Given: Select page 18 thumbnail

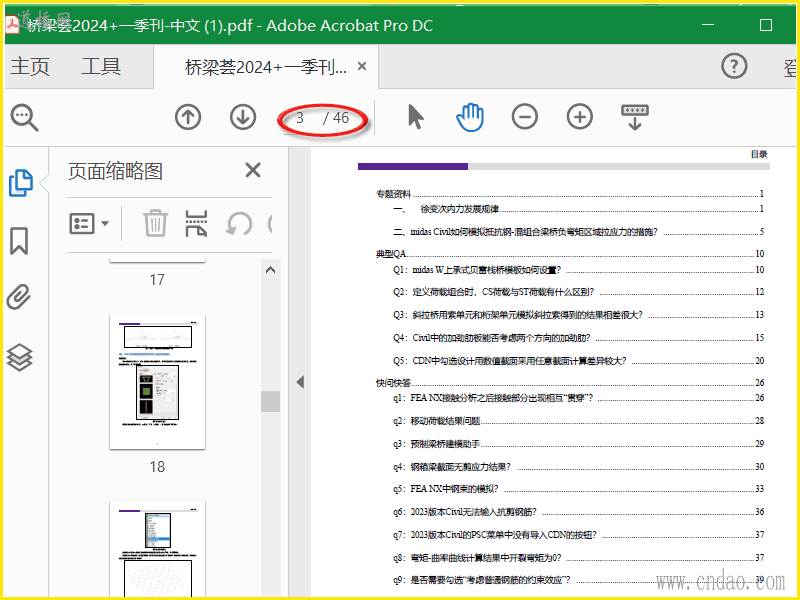Looking at the screenshot, I should [157, 382].
